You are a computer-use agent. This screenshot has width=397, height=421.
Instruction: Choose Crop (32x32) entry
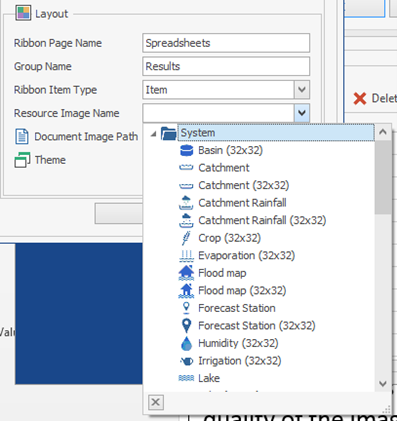[229, 238]
